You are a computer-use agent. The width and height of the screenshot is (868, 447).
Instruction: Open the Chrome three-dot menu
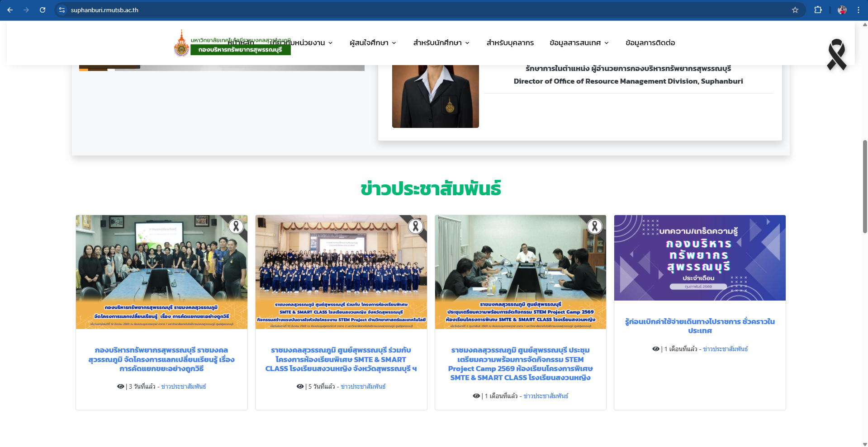point(858,10)
